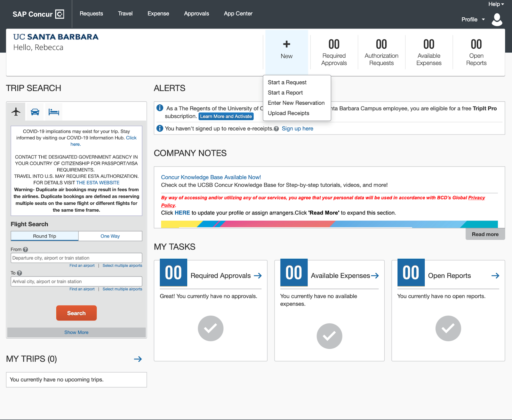Image resolution: width=512 pixels, height=420 pixels.
Task: Click Select multiple airports under From field
Action: (x=122, y=266)
